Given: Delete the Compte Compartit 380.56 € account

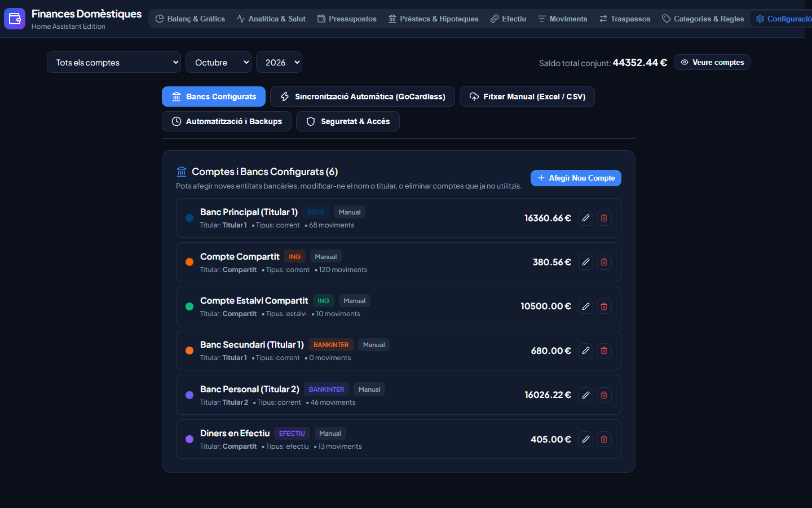Looking at the screenshot, I should [604, 262].
